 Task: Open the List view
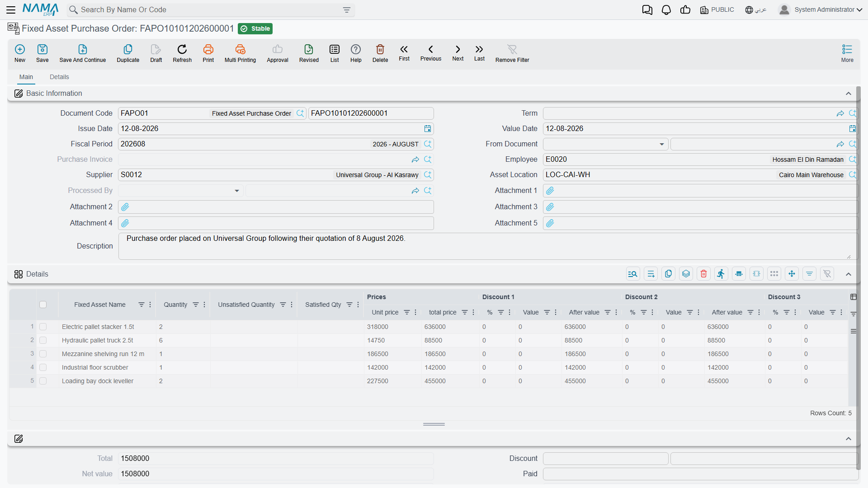pyautogui.click(x=335, y=53)
